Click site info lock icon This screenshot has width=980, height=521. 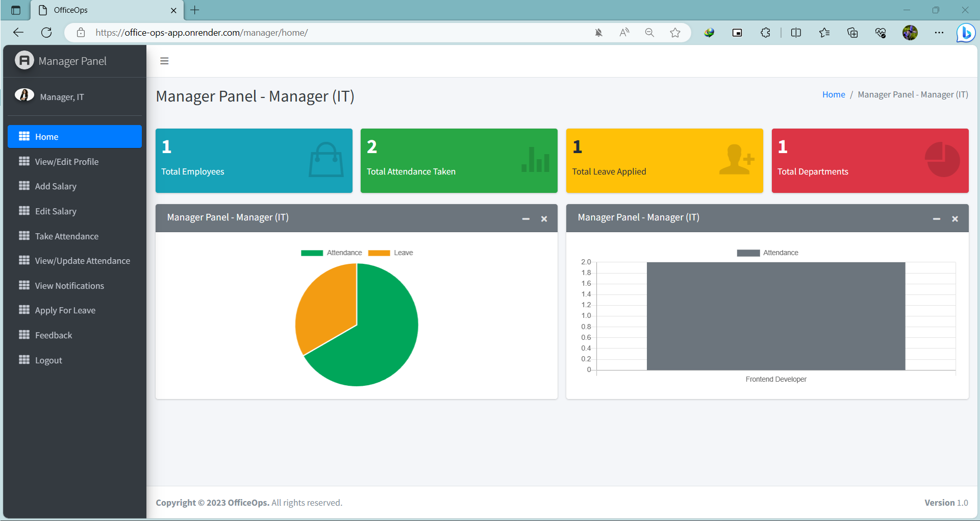[81, 33]
